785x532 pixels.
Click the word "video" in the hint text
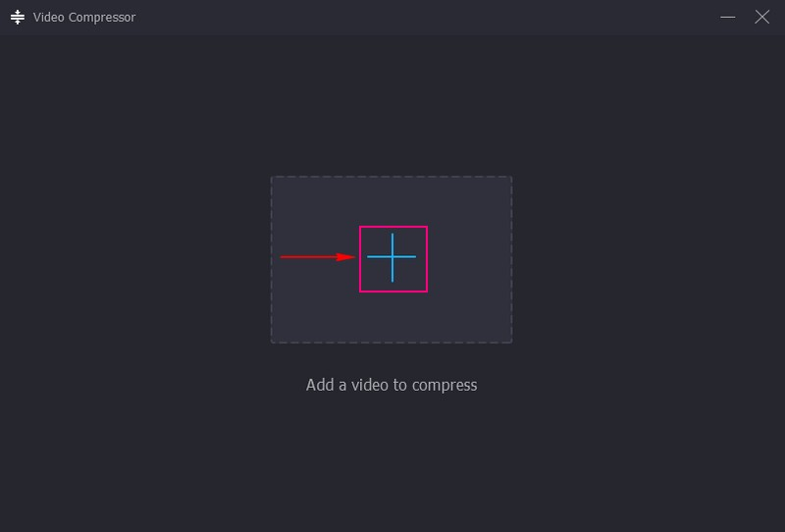(x=369, y=385)
